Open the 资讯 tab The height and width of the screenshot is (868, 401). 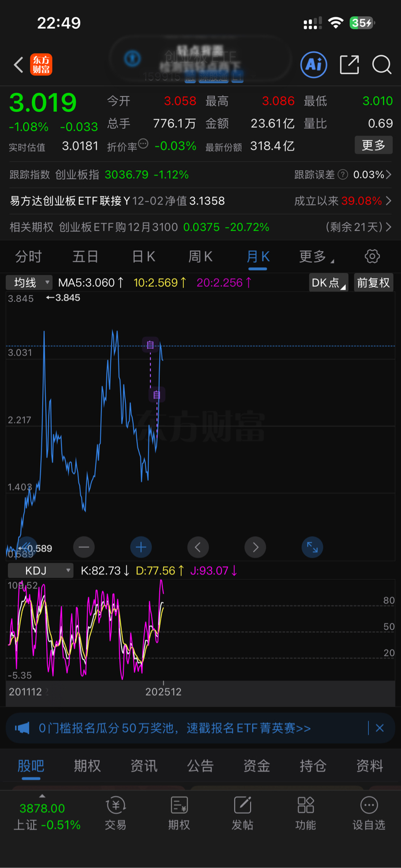(x=144, y=766)
